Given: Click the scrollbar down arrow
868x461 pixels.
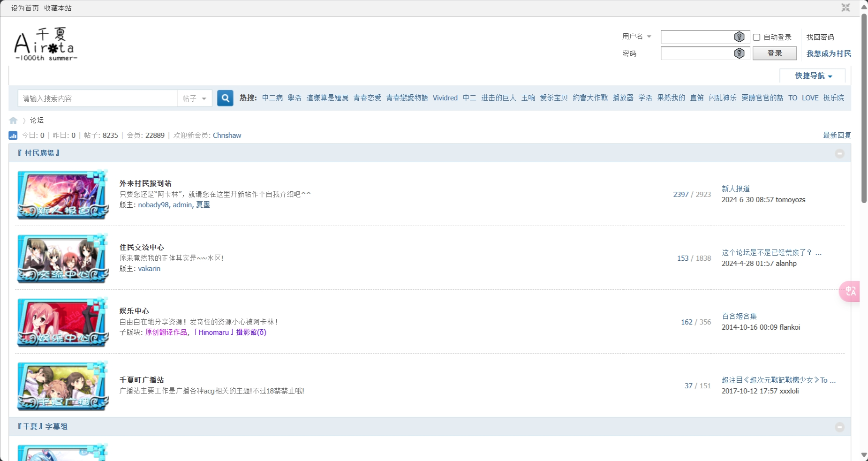Looking at the screenshot, I should coord(864,455).
